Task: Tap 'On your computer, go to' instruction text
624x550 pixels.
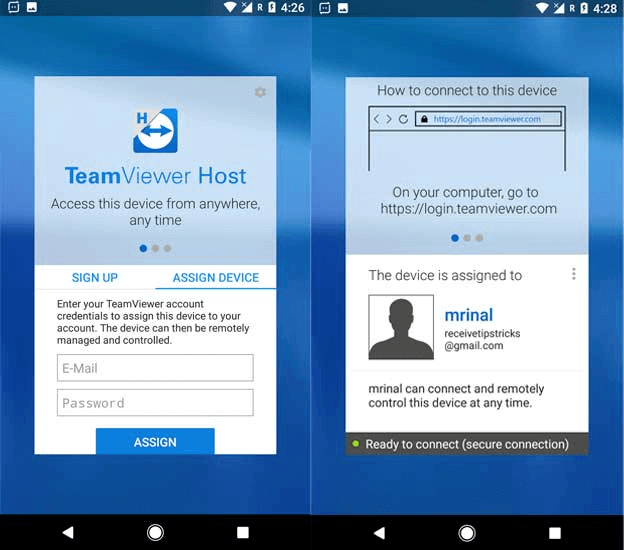Action: coord(465,192)
